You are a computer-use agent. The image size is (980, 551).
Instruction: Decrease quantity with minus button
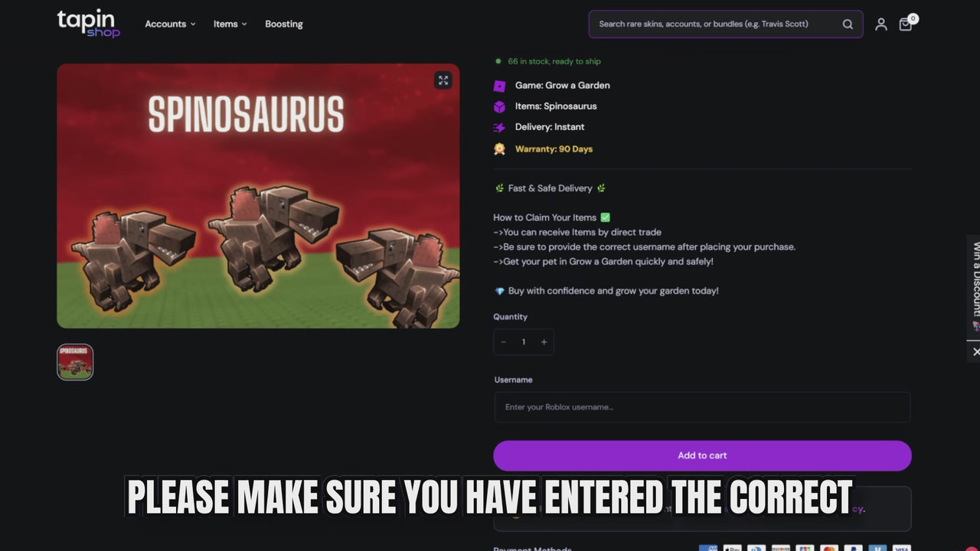(504, 342)
